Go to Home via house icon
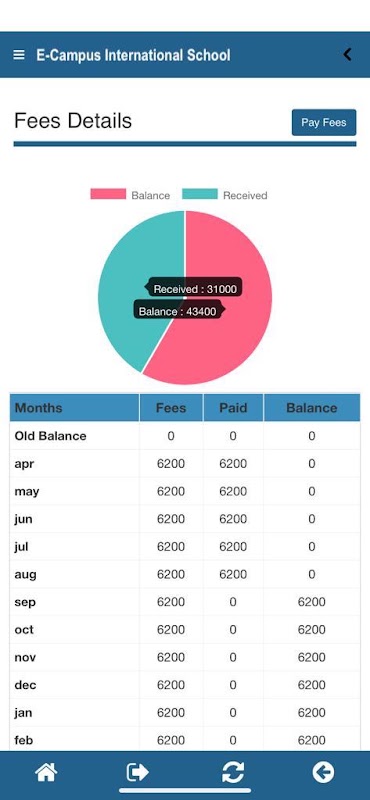370x800 pixels. point(46,772)
